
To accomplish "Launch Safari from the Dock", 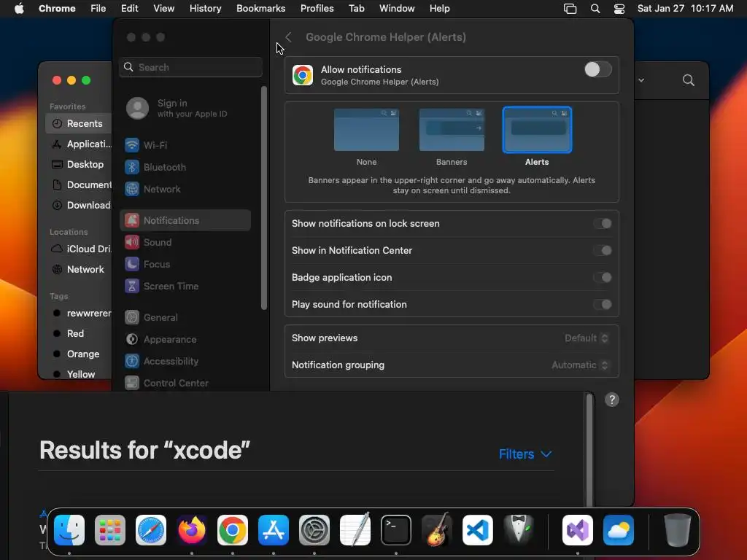I will [151, 530].
